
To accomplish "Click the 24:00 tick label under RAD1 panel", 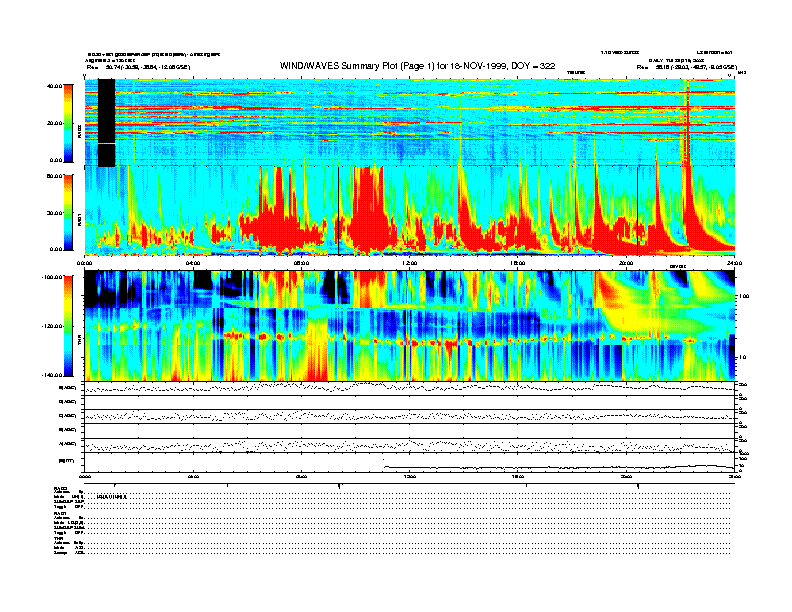I will [734, 263].
